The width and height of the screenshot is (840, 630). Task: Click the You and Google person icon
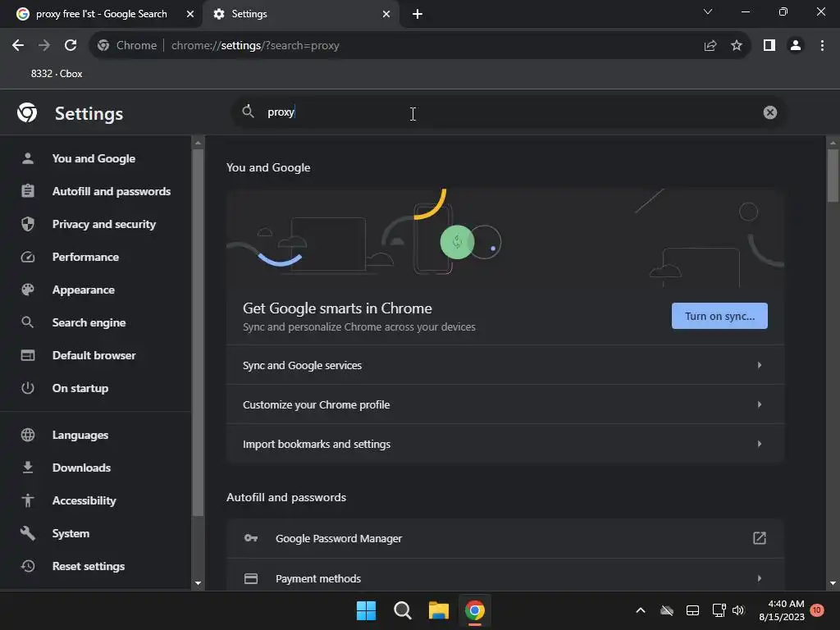(x=28, y=158)
